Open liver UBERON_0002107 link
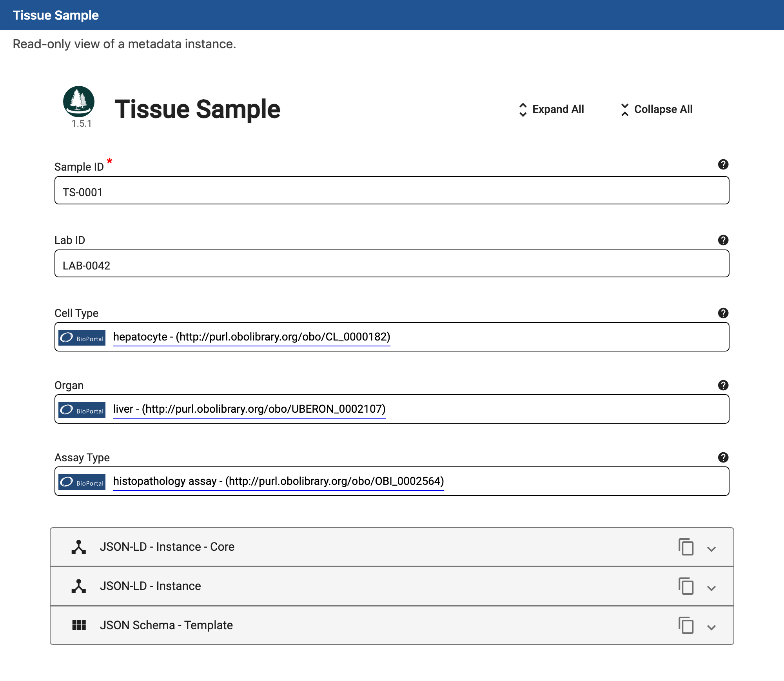The image size is (784, 681). click(x=249, y=409)
